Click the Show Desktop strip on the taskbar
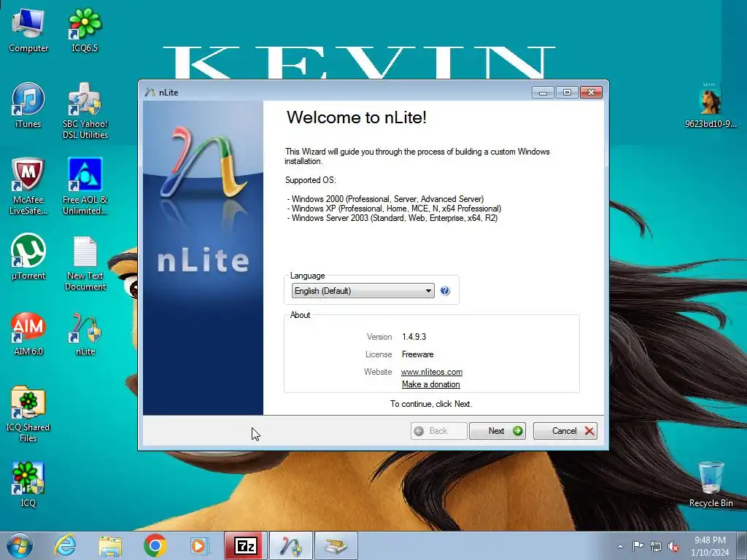Viewport: 747px width, 560px height. coord(742,545)
